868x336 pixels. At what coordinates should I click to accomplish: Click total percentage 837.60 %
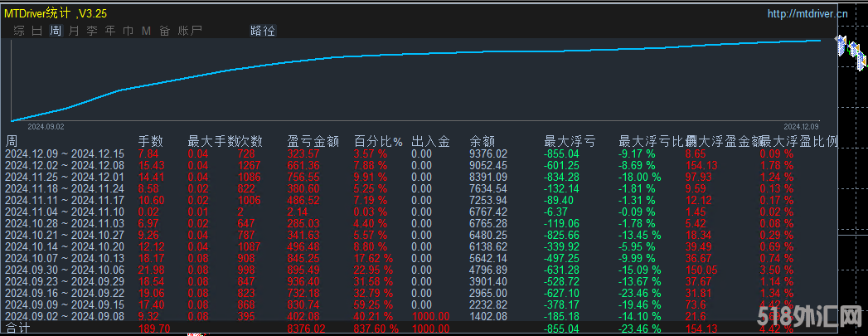(x=376, y=329)
